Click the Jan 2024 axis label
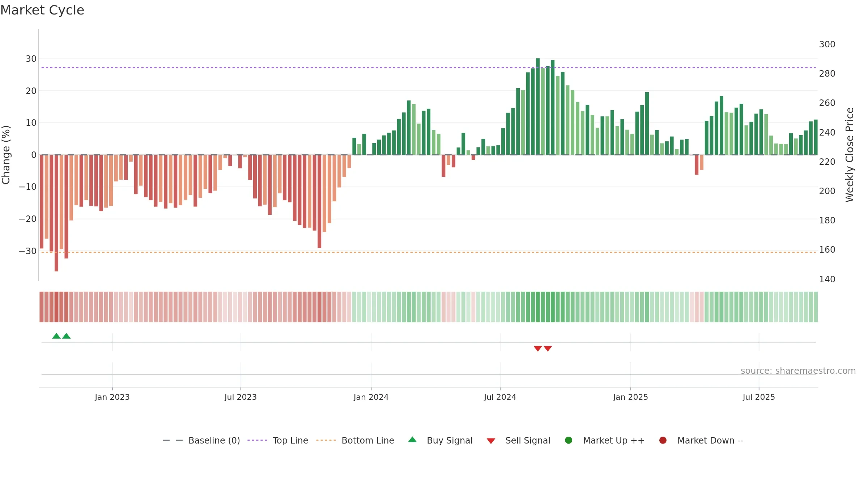This screenshot has height=488, width=868. [x=371, y=397]
